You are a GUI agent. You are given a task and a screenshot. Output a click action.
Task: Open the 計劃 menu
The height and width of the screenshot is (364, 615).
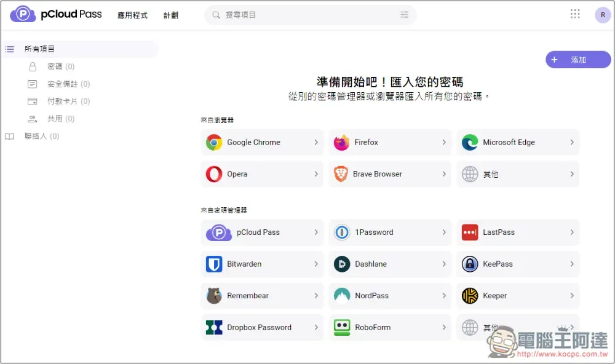171,15
